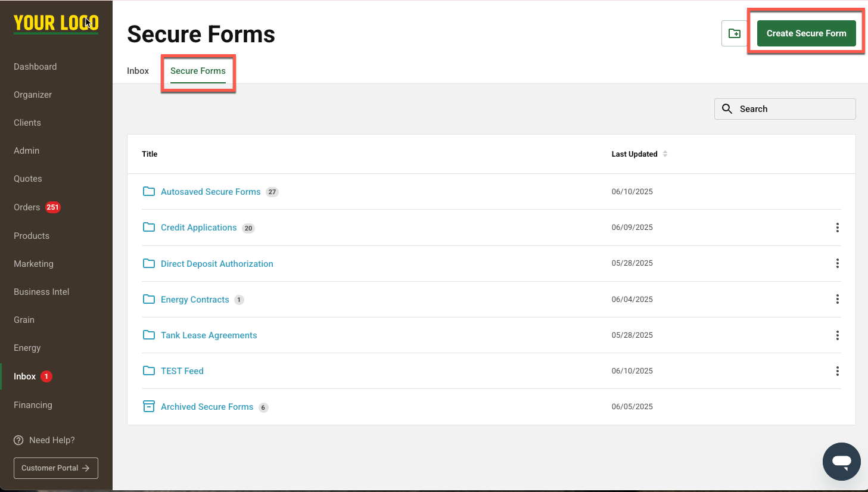The image size is (868, 492).
Task: Click the question mark help icon
Action: pyautogui.click(x=18, y=440)
